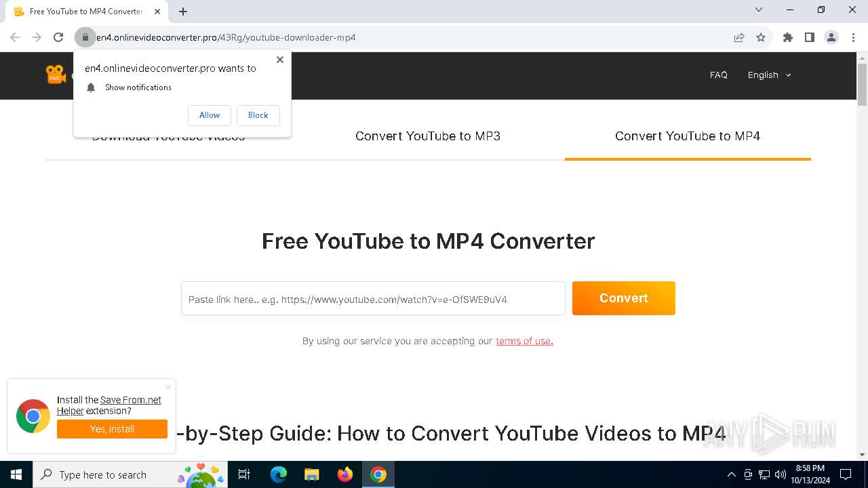
Task: Bookmark this page with the star icon
Action: click(x=761, y=37)
